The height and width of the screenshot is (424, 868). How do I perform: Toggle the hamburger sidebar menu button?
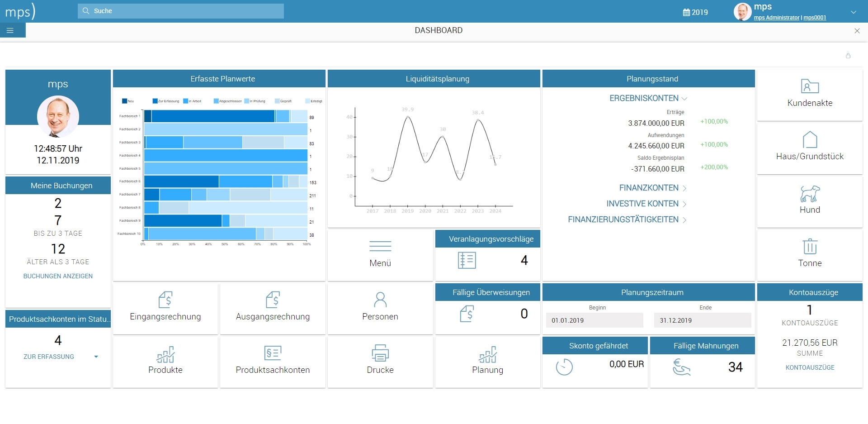[10, 30]
